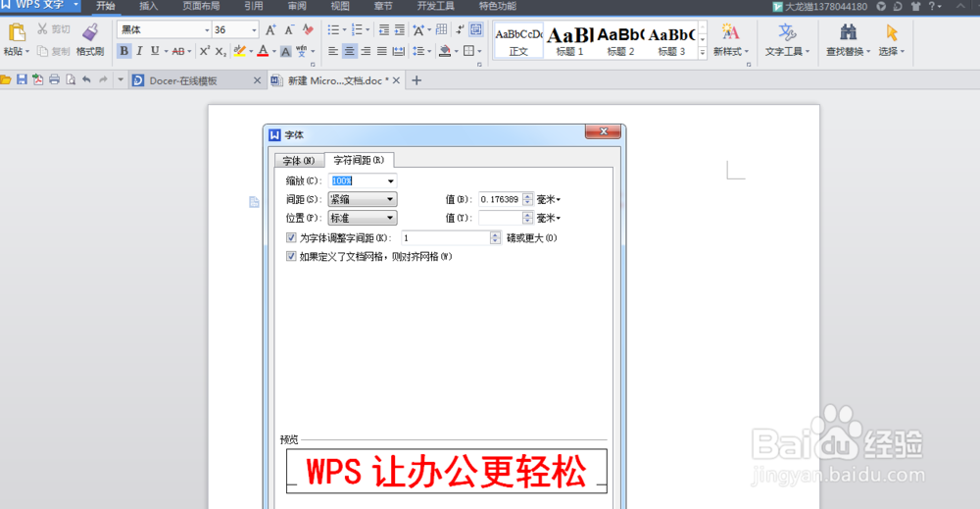Decrease paragraph indent

pos(384,29)
